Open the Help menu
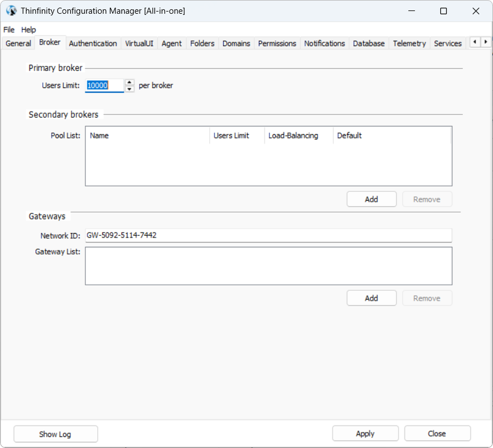 [x=29, y=30]
